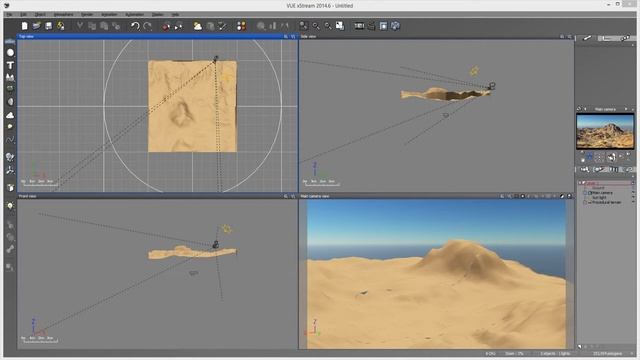
Task: Click the Save scene disk icon
Action: [49, 26]
